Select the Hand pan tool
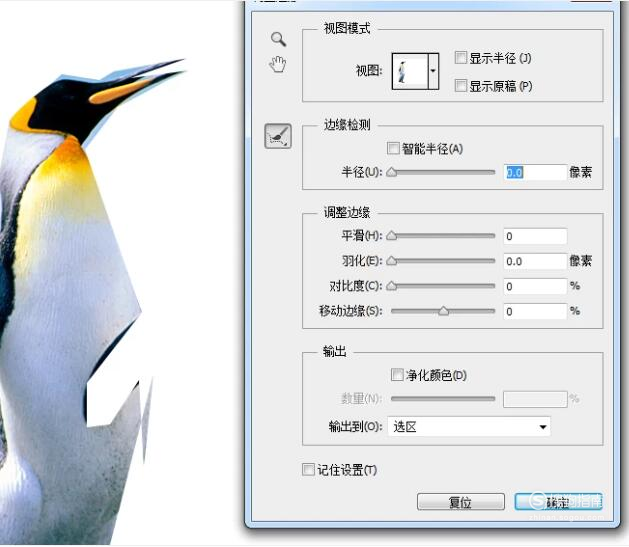Viewport: 629px width, 547px height. [x=278, y=65]
